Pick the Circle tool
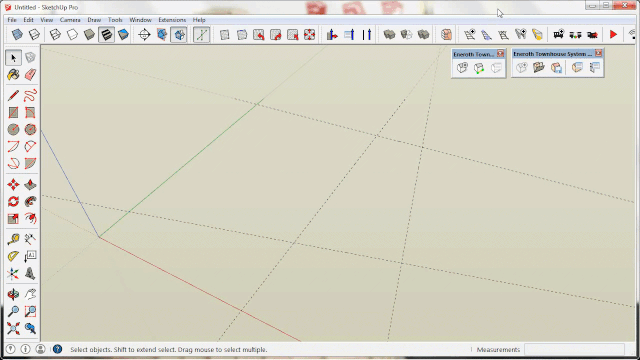 tap(13, 129)
